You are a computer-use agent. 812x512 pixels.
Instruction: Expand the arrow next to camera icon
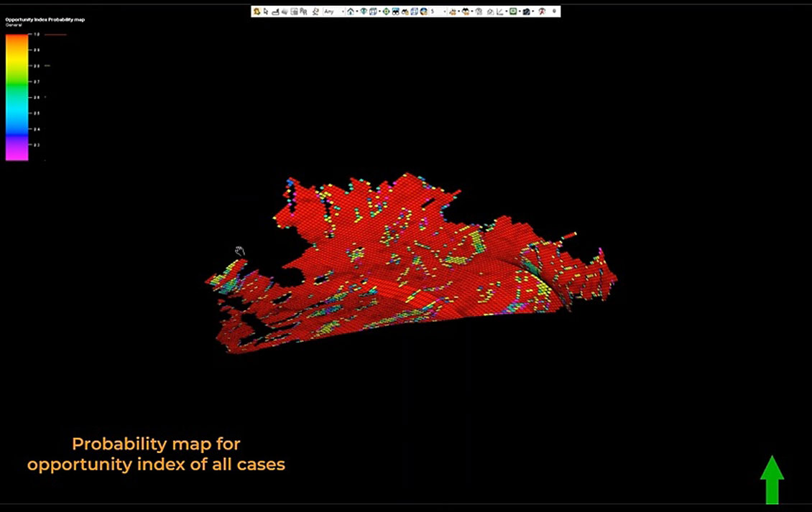(x=533, y=11)
